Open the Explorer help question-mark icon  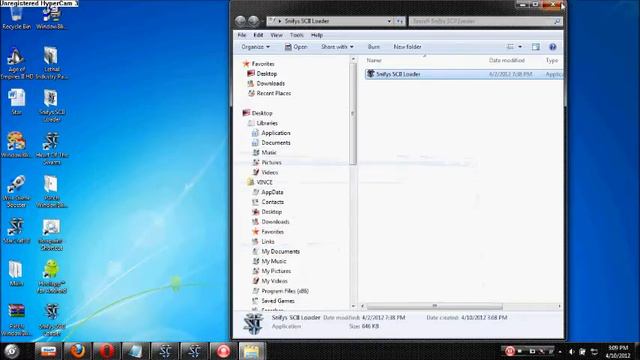(x=553, y=47)
